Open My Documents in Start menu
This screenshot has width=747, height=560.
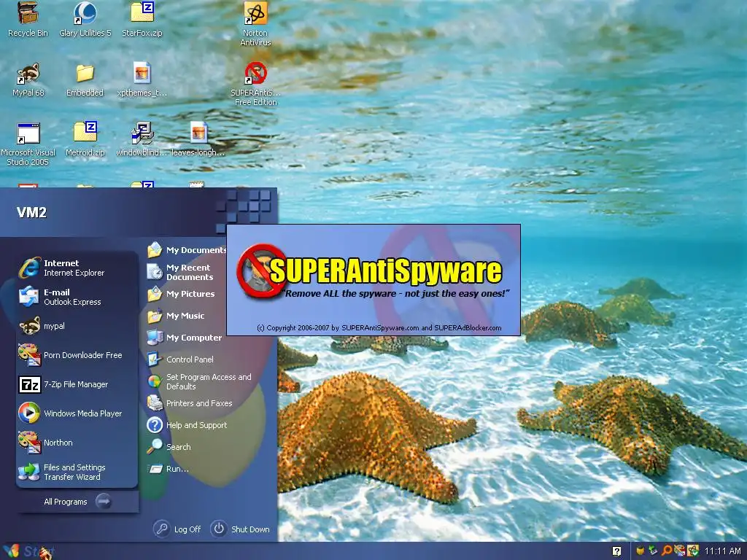click(x=186, y=250)
